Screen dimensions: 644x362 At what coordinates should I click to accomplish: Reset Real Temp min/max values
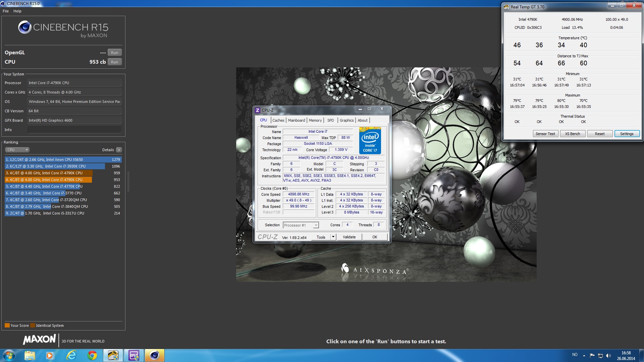(600, 134)
